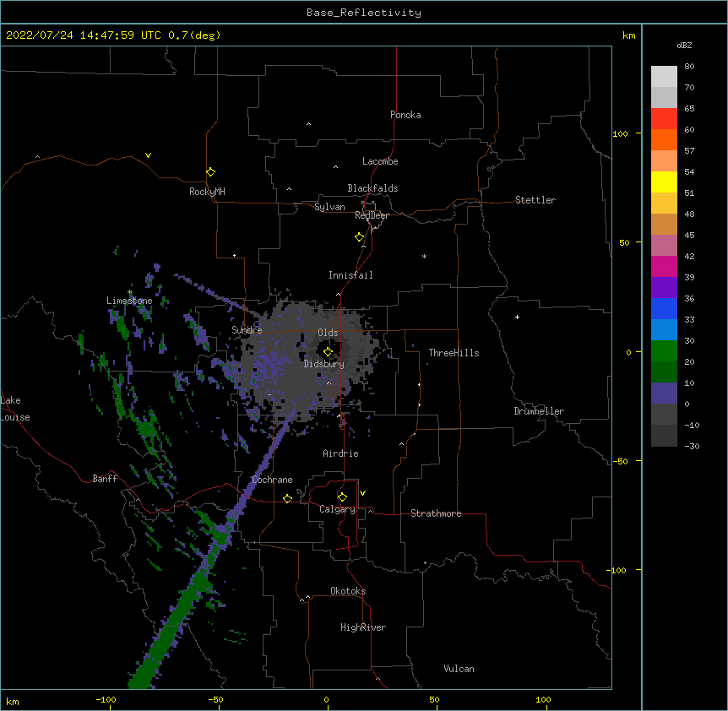Click the Base_Reflectivity title text
The height and width of the screenshot is (711, 728).
point(364,13)
